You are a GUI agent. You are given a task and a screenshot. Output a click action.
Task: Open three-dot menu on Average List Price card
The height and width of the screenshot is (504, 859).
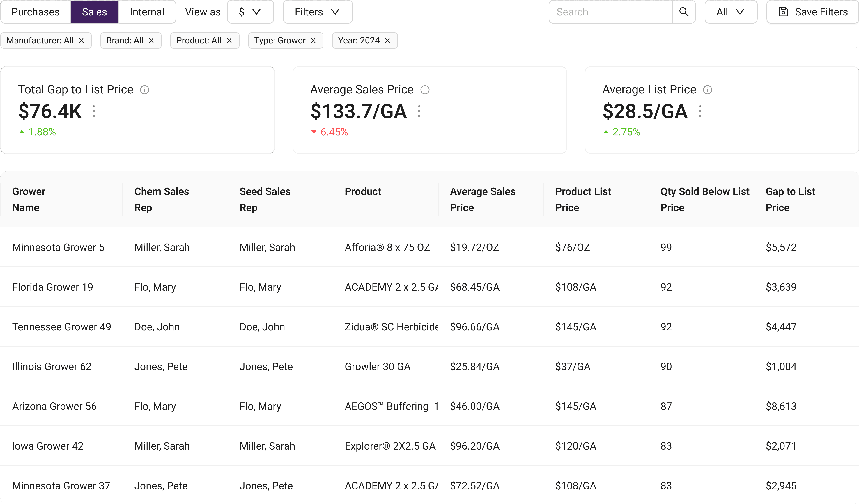700,111
